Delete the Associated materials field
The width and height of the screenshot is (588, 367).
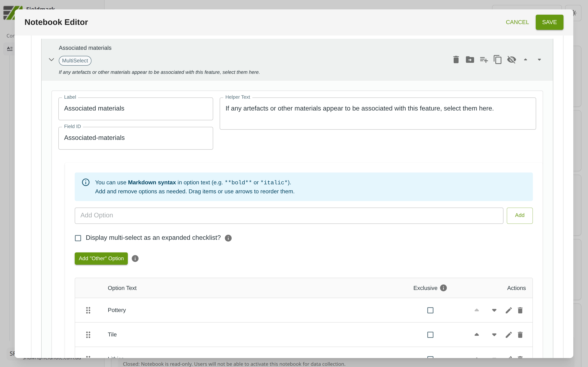(456, 60)
